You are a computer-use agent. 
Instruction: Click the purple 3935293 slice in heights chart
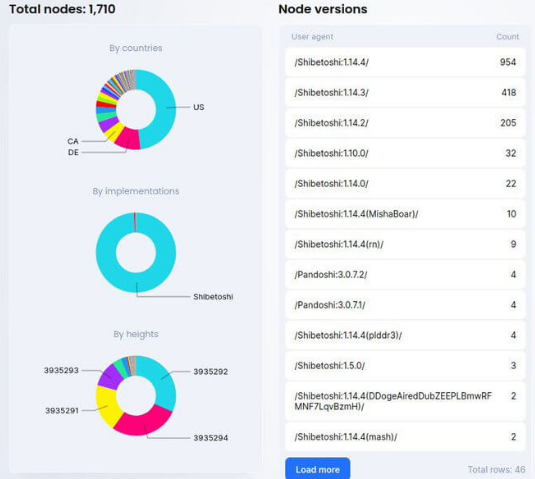pyautogui.click(x=110, y=377)
